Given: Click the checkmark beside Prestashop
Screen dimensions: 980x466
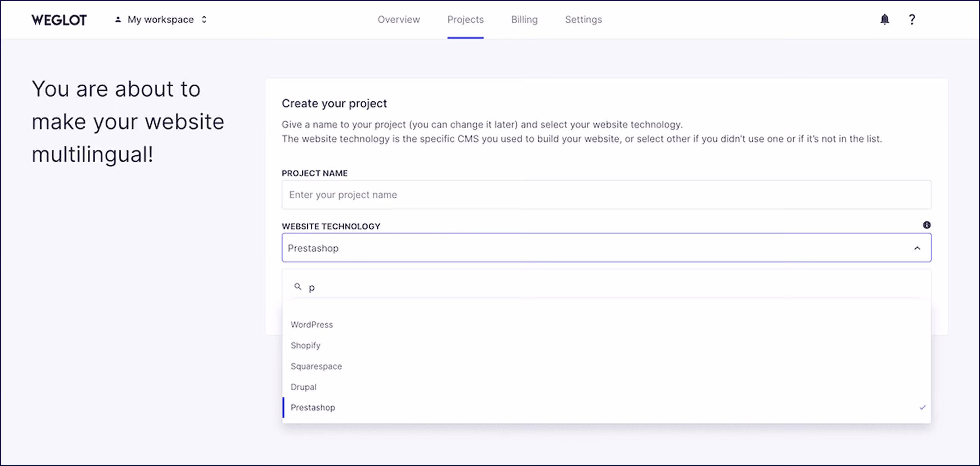Looking at the screenshot, I should click(x=922, y=407).
